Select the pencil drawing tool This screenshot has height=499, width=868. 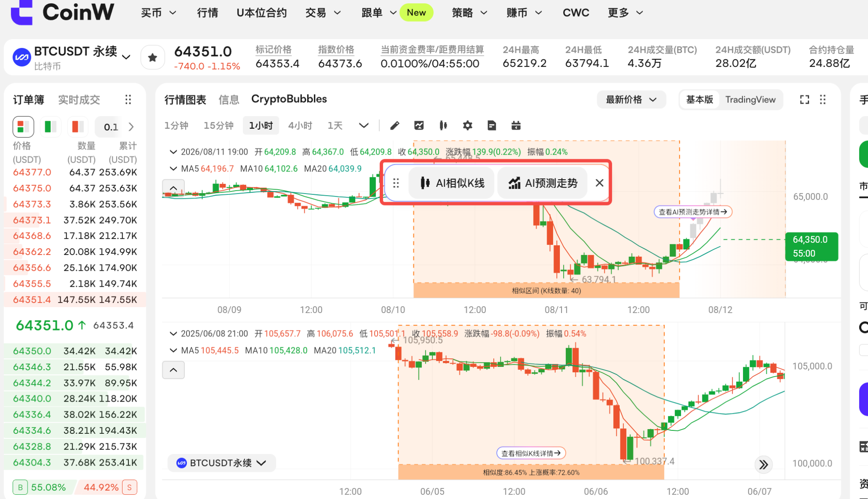[395, 125]
